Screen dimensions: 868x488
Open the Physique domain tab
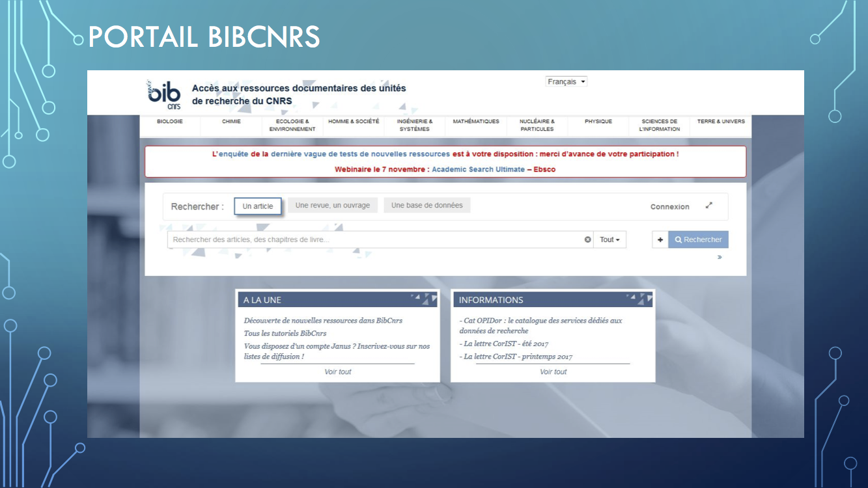tap(598, 122)
